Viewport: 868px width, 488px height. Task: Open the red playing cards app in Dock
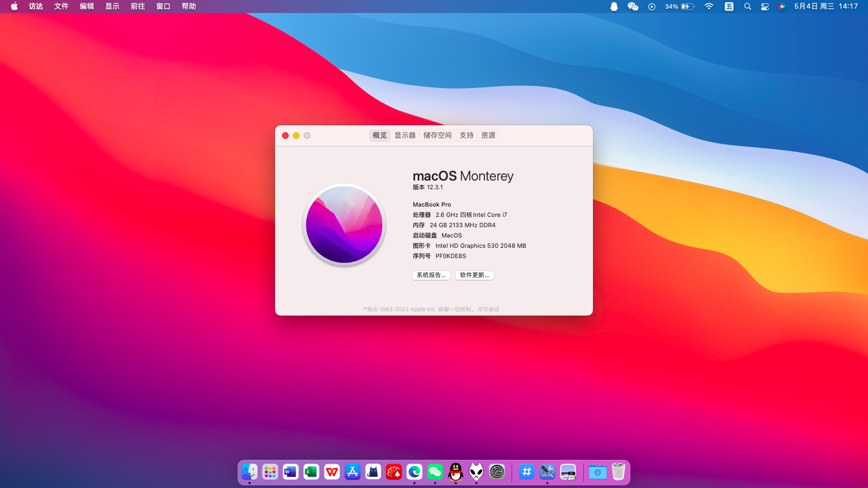[x=394, y=472]
